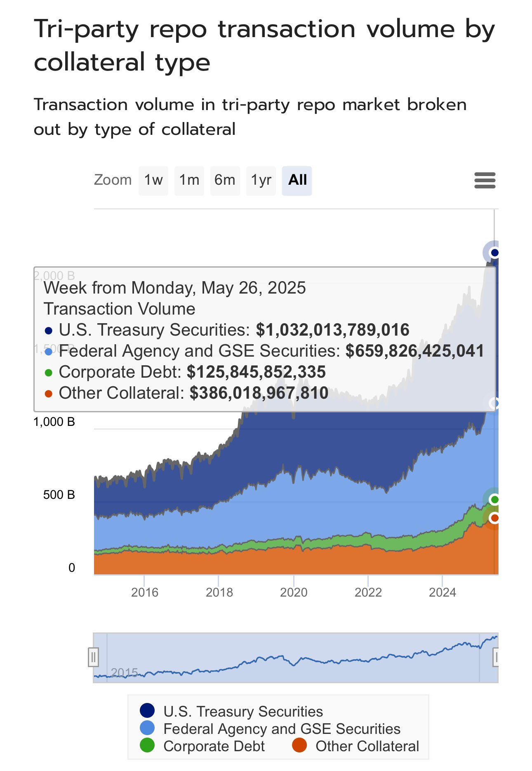Click the 2020 x-axis label
Image resolution: width=532 pixels, height=771 pixels.
(x=294, y=592)
